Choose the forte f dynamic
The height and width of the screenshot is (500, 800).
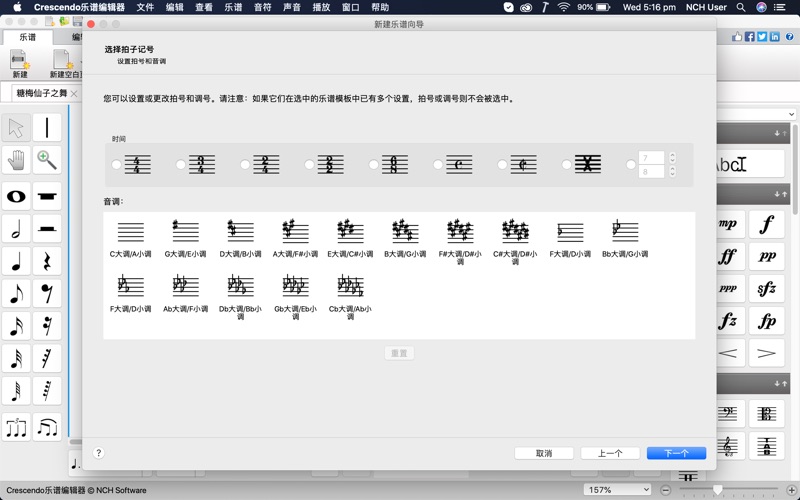click(x=767, y=224)
